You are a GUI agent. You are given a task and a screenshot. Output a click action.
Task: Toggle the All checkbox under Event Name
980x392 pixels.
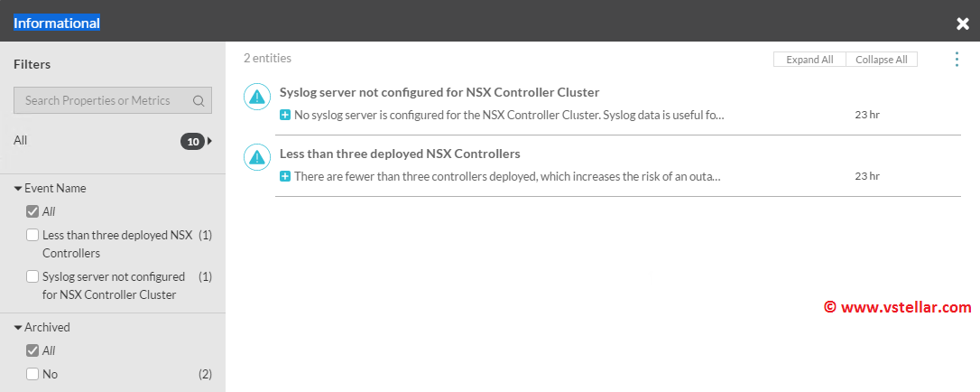[32, 210]
